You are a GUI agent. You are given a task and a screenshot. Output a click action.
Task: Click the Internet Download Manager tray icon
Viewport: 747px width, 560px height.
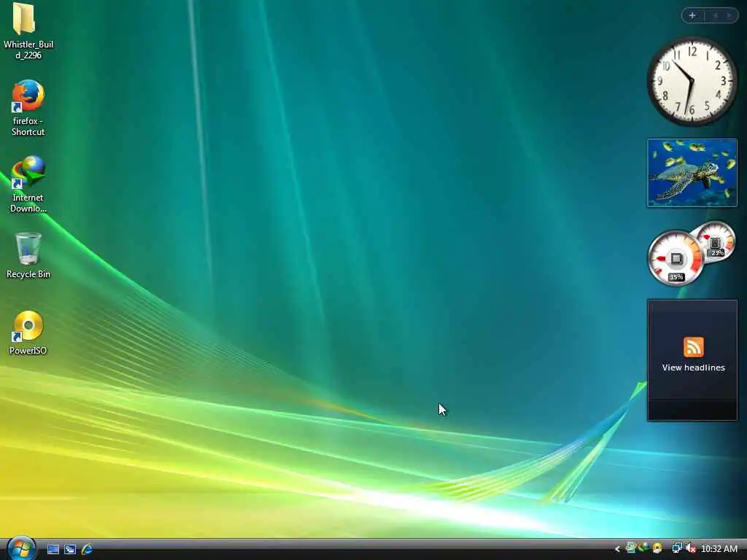644,548
